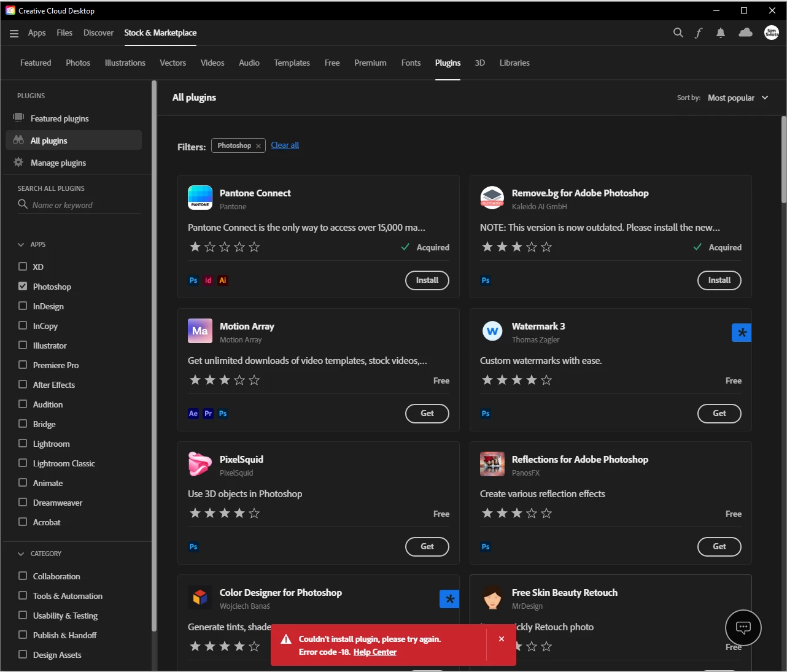Collapse the CATEGORY filter section

(x=21, y=554)
